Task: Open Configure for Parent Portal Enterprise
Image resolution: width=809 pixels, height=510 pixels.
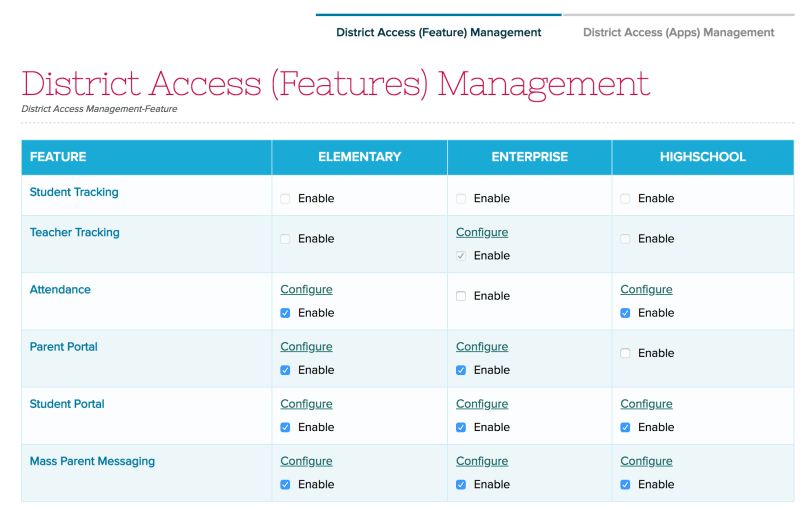Action: coord(482,347)
